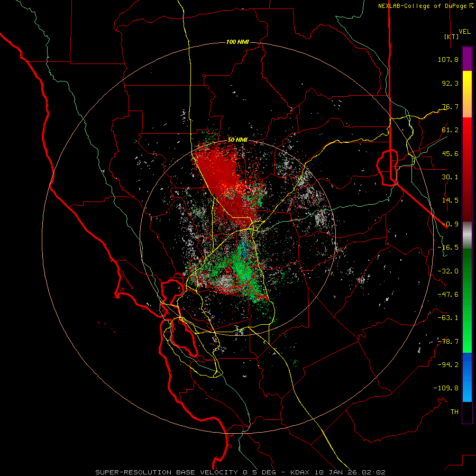Click the TH label on the legend

[x=454, y=412]
